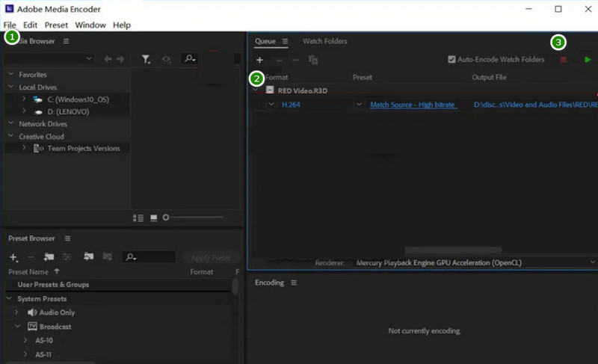Collapse the Broadcast preset group
Screen dimensions: 598x364
(17, 327)
